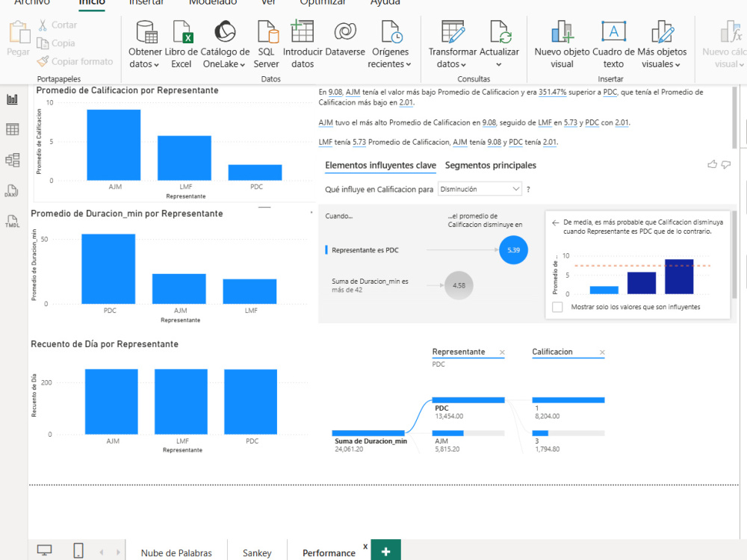Viewport: 747px width, 560px height.
Task: Switch to Nube de Palabras page
Action: pos(176,553)
